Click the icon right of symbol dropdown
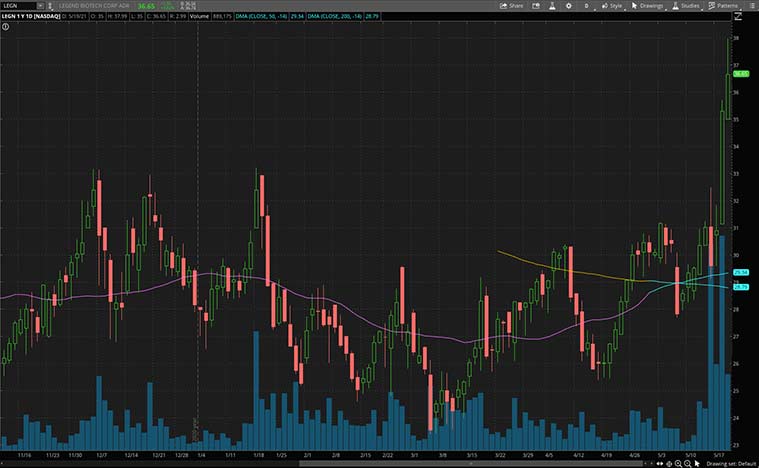Screen dimensions: 759x468 click(51, 5)
